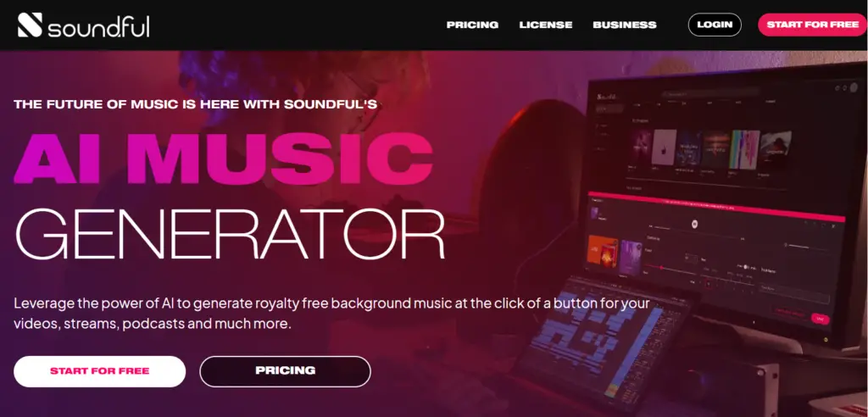The height and width of the screenshot is (417, 868).
Task: Click the pink button at monitor's bottom right
Action: (820, 319)
